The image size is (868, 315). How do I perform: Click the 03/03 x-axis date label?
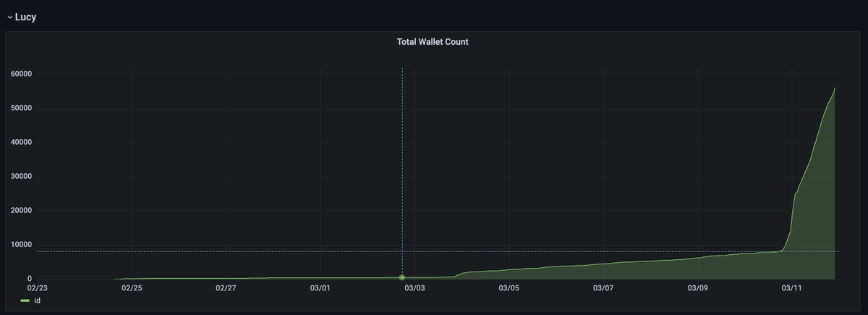(414, 288)
